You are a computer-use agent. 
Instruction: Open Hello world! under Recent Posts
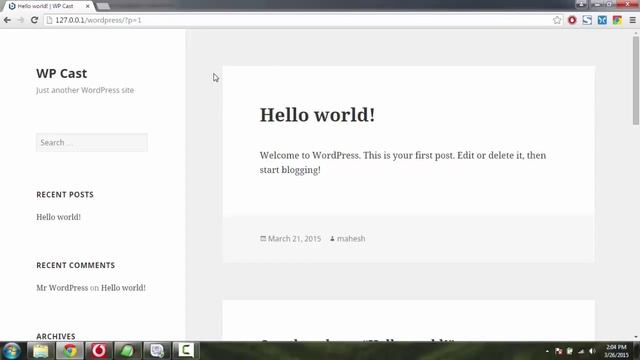tap(58, 217)
